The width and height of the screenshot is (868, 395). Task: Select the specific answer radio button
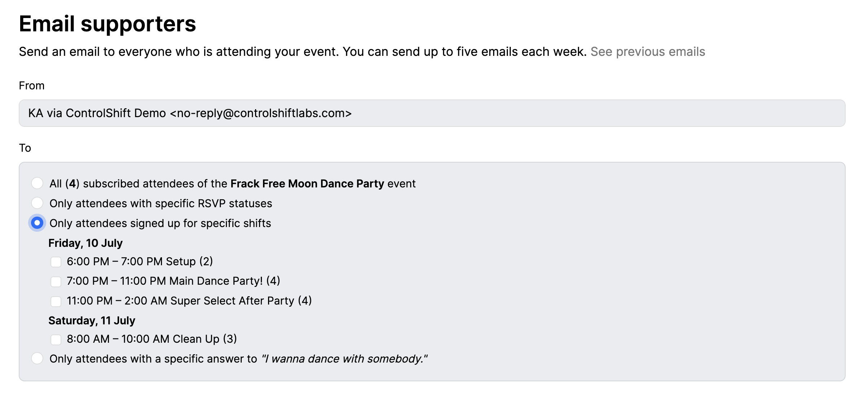pyautogui.click(x=37, y=358)
